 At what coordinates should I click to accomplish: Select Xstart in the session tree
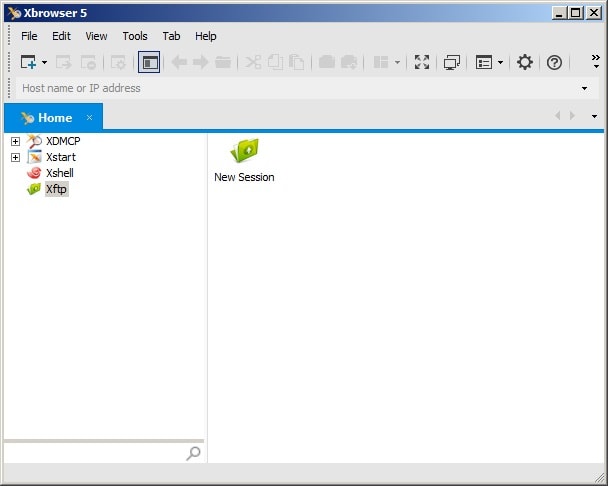point(61,157)
